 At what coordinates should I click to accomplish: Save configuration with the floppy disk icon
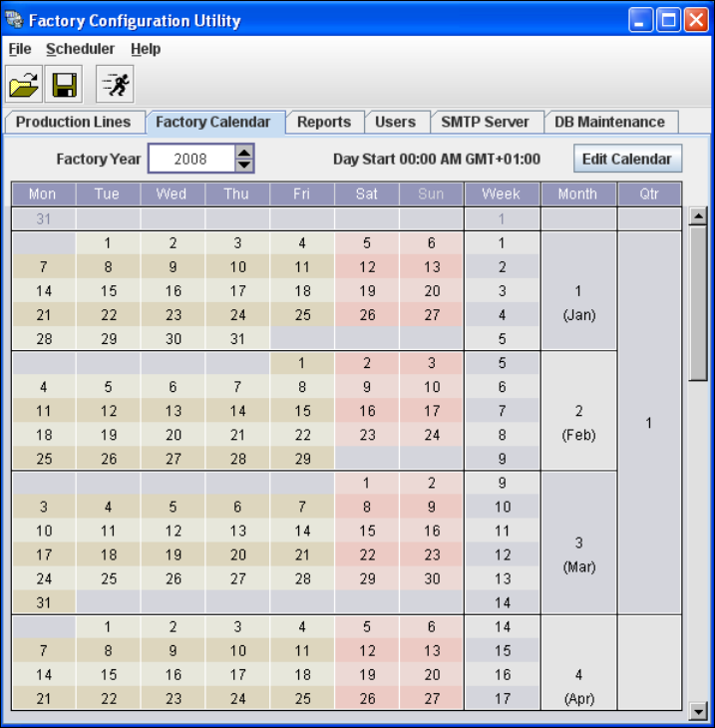[x=64, y=85]
